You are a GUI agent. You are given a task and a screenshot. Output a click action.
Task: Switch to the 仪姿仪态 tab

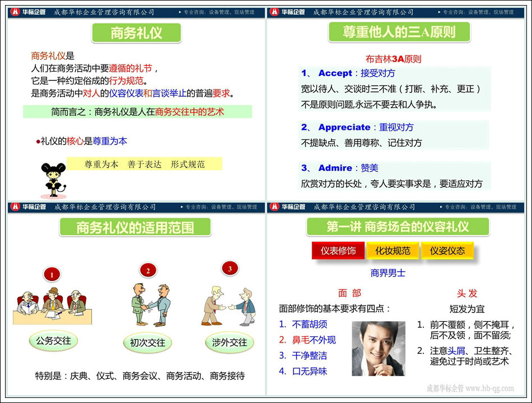pos(447,251)
